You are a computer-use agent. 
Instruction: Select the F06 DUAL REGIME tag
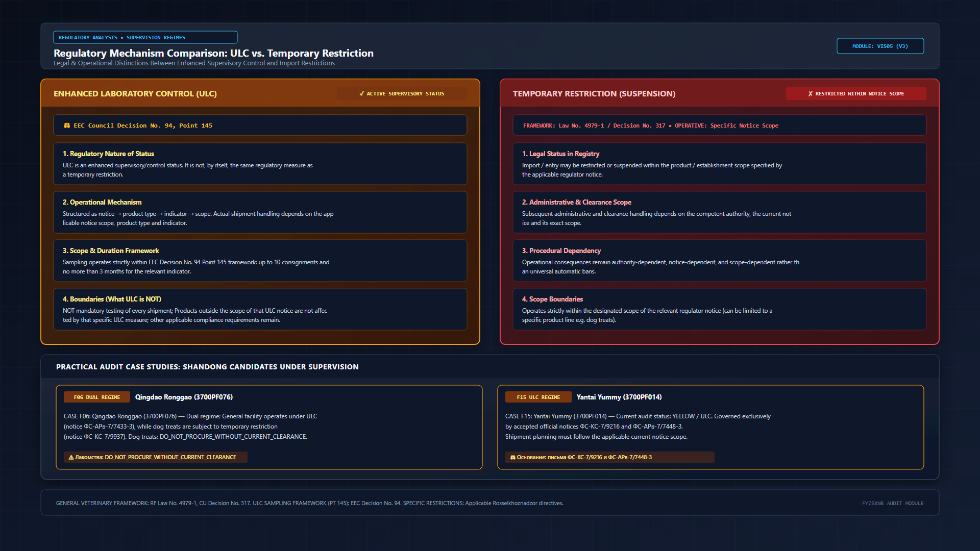97,397
